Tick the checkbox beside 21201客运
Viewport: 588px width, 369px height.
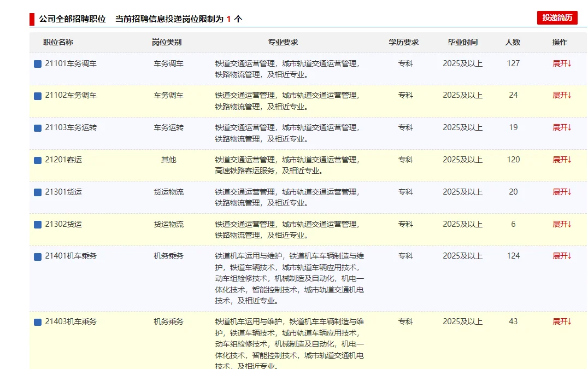(x=37, y=160)
